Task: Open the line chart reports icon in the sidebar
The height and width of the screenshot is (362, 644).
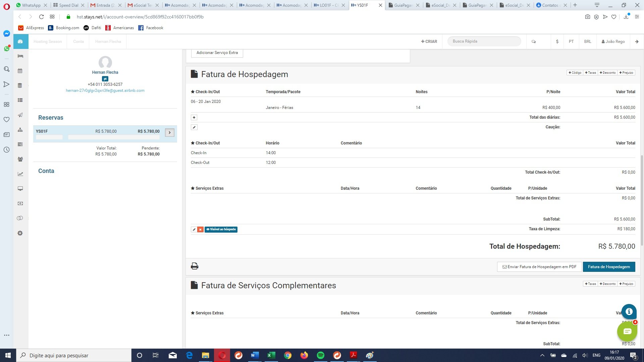Action: coord(20,174)
